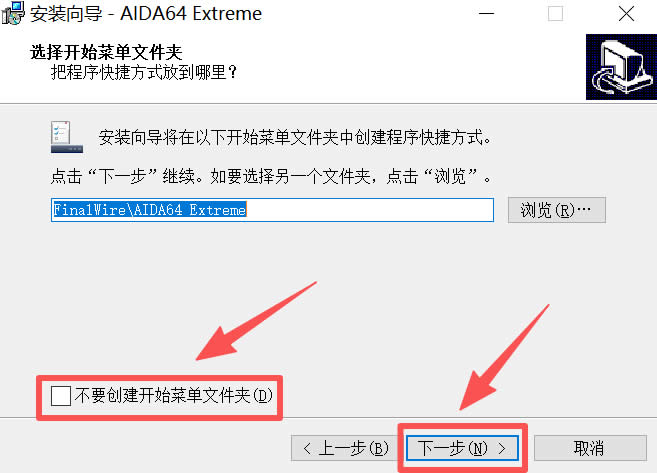Click the 不要创建开始菜单文件夹(D) label text

pyautogui.click(x=173, y=395)
